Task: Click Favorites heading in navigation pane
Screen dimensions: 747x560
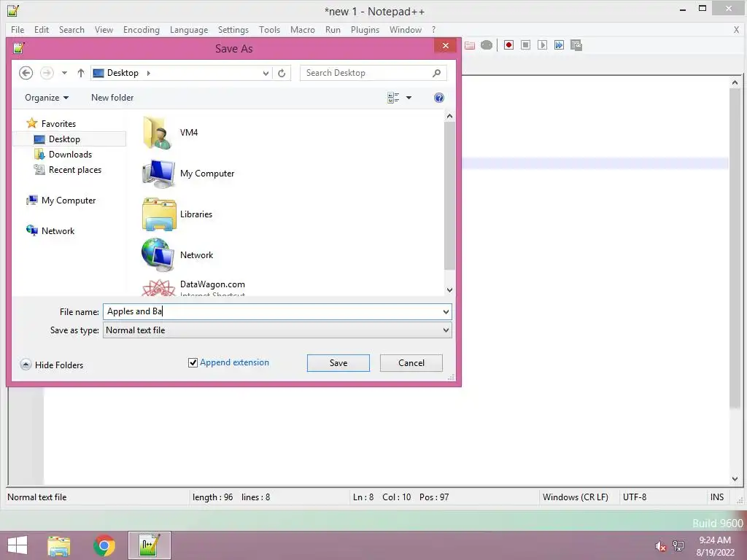Action: point(51,124)
